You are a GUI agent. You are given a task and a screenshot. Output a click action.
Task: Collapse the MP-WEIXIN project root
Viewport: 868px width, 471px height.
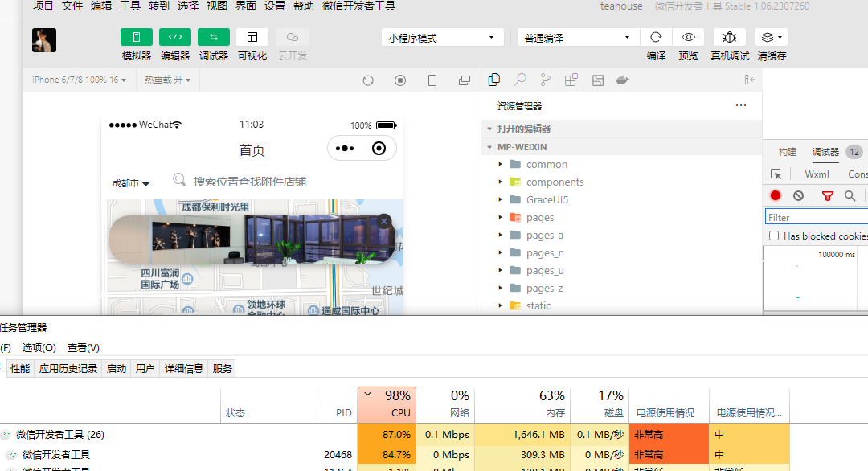tap(621, 146)
